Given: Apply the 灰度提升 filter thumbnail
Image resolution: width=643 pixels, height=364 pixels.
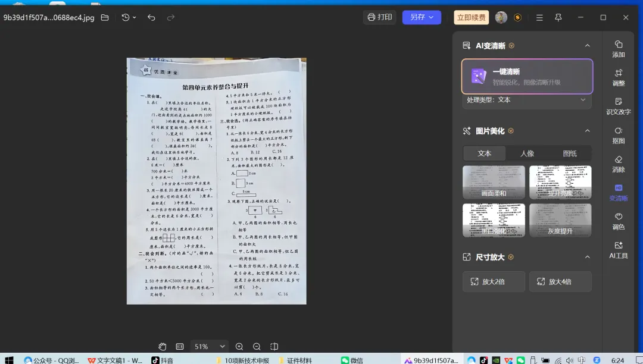Looking at the screenshot, I should (x=560, y=220).
